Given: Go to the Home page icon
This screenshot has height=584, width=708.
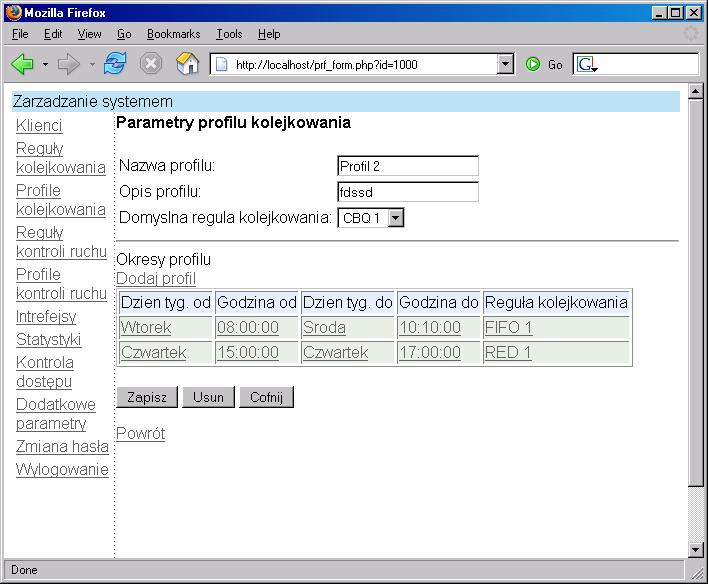Looking at the screenshot, I should pyautogui.click(x=187, y=63).
